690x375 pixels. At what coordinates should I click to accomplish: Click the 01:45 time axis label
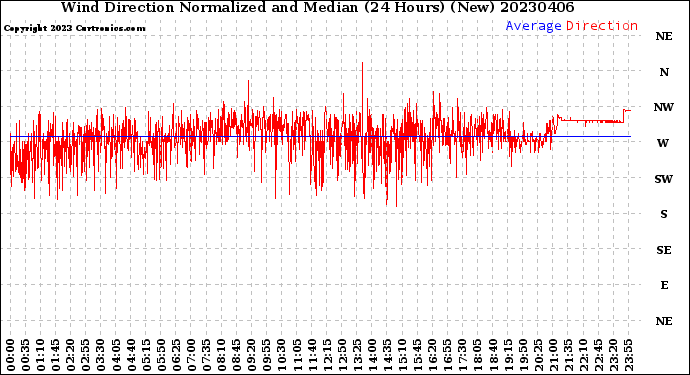tap(56, 355)
